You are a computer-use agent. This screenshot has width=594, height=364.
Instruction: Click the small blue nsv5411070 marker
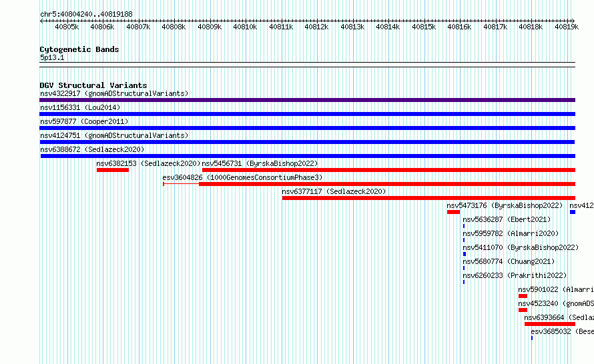(465, 254)
